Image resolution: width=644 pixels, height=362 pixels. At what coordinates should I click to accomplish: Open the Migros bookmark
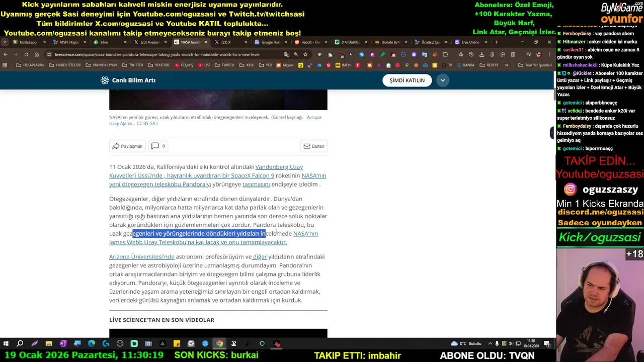(285, 65)
